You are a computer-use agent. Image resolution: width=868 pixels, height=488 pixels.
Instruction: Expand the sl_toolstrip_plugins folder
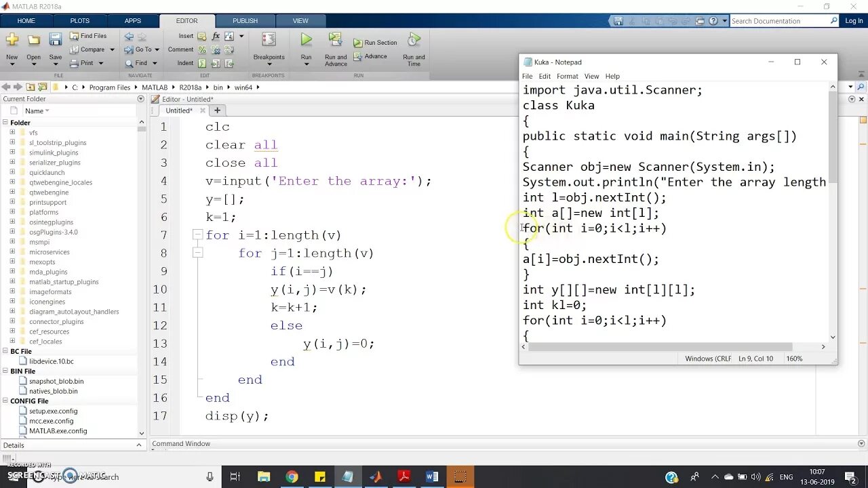click(x=12, y=142)
